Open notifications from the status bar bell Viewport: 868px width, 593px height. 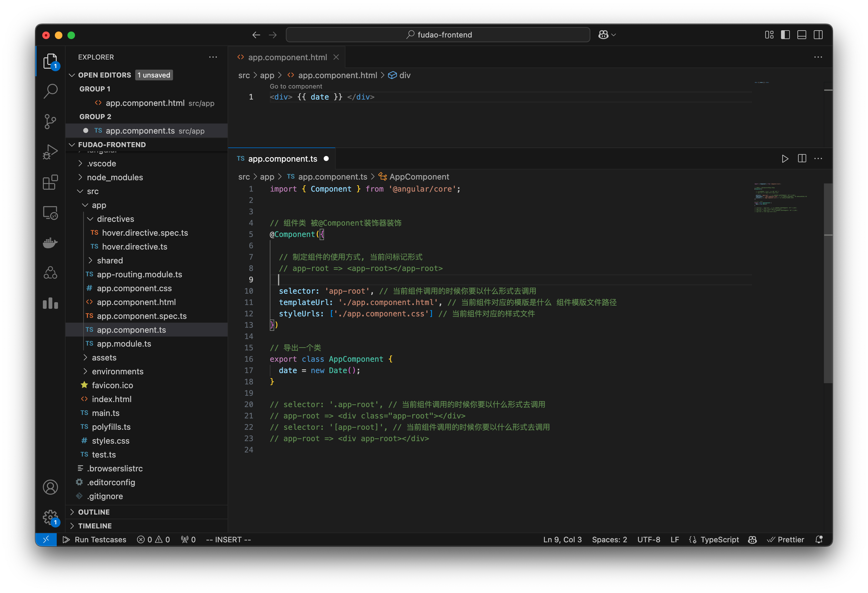point(819,540)
